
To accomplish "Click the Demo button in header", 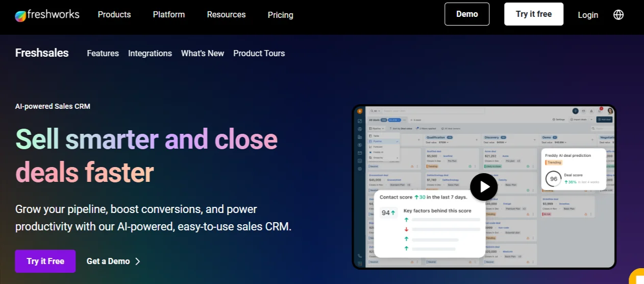I will coord(467,14).
